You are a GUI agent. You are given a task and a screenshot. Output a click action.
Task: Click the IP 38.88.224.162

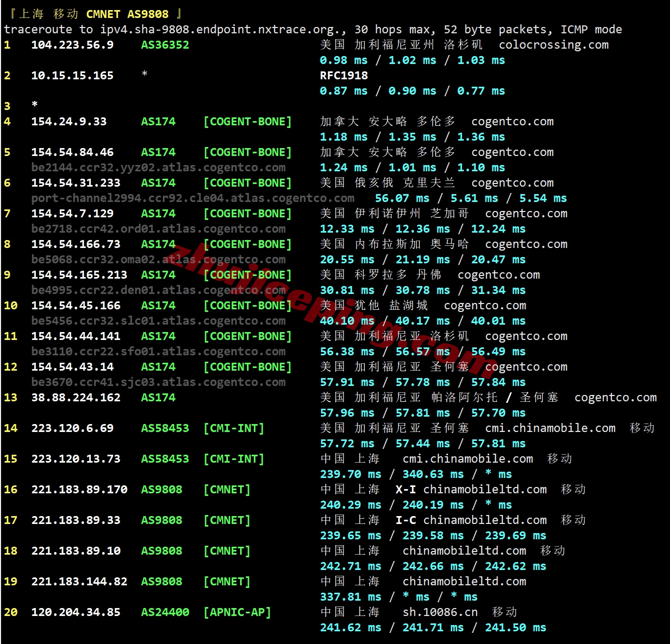tap(76, 398)
